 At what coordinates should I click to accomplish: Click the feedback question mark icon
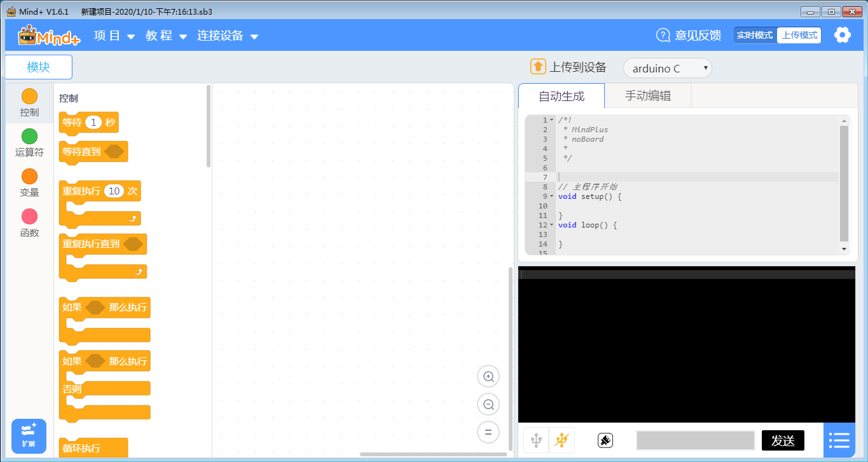663,35
